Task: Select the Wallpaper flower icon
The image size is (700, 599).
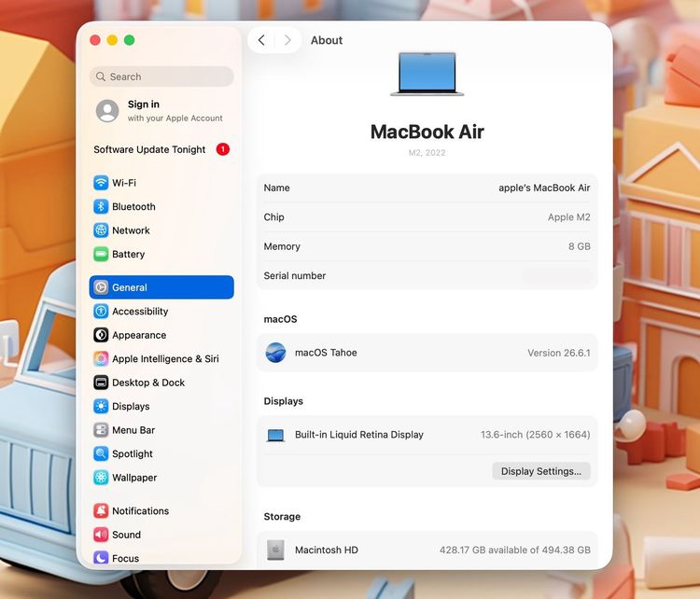Action: [x=101, y=477]
